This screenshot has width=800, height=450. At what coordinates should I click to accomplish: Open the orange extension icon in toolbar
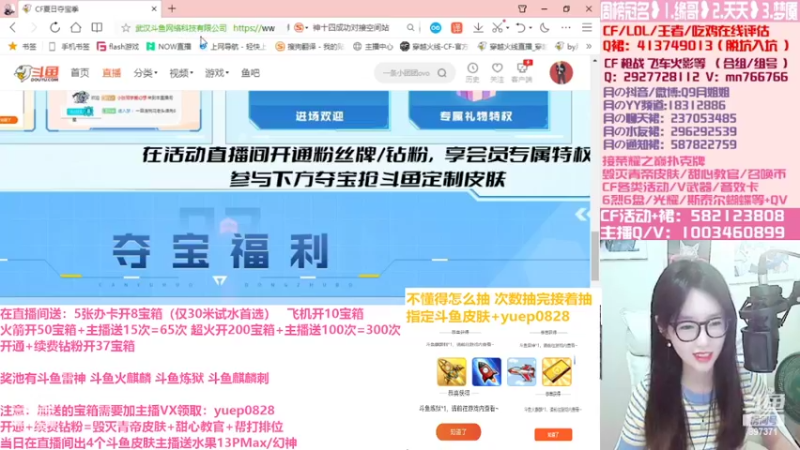[x=457, y=28]
